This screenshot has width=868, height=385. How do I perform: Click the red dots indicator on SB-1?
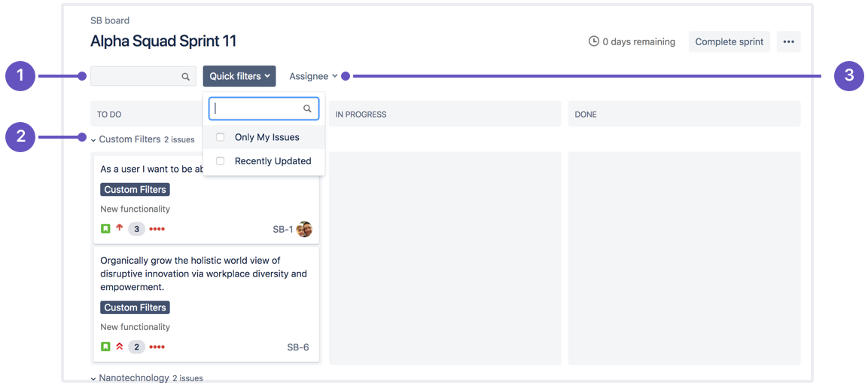tap(157, 229)
